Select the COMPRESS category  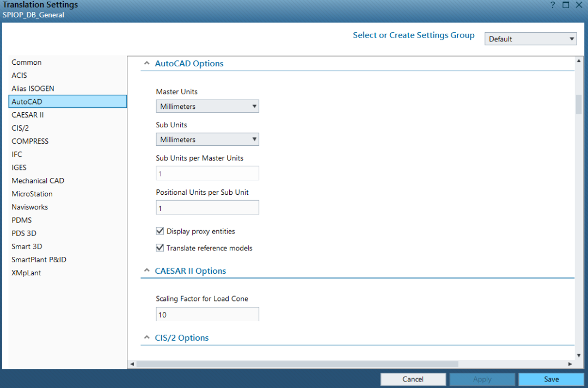click(x=68, y=141)
